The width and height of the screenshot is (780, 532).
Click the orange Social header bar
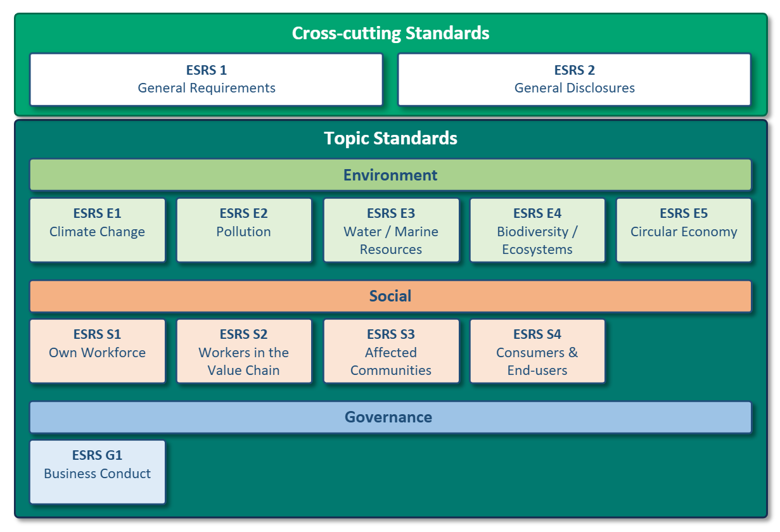390,296
